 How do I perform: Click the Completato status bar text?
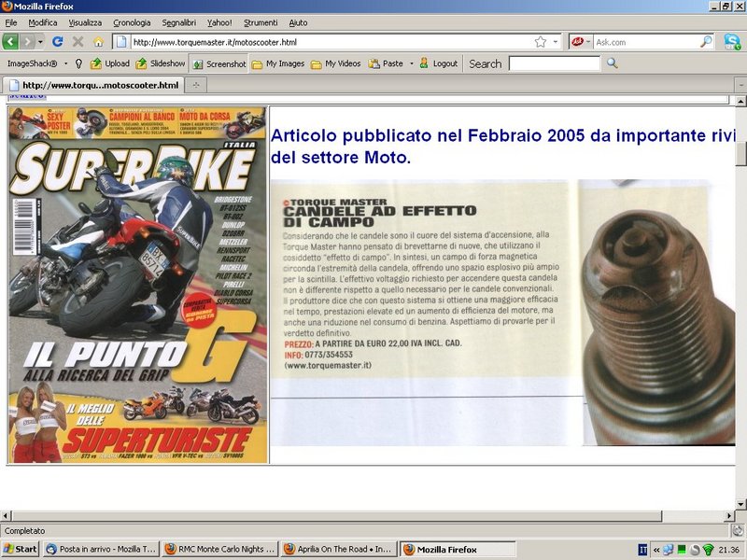point(25,530)
